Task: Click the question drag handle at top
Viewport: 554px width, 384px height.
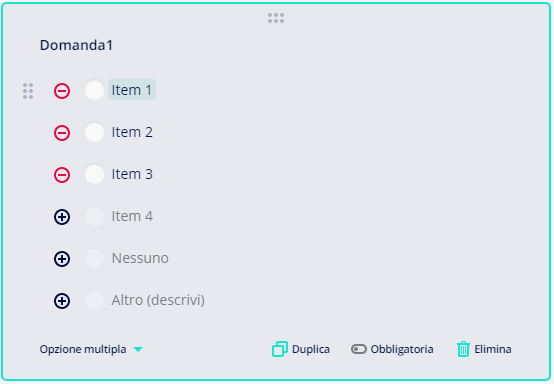Action: point(276,18)
